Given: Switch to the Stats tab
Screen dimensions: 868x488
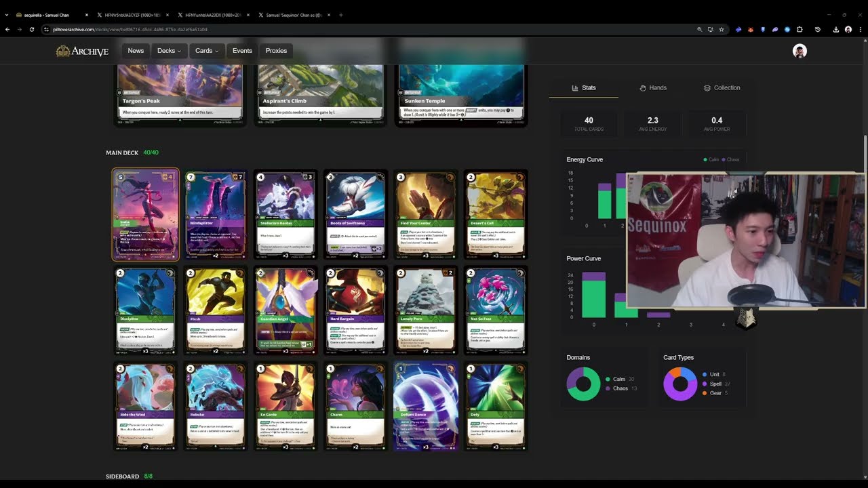Looking at the screenshot, I should (584, 87).
